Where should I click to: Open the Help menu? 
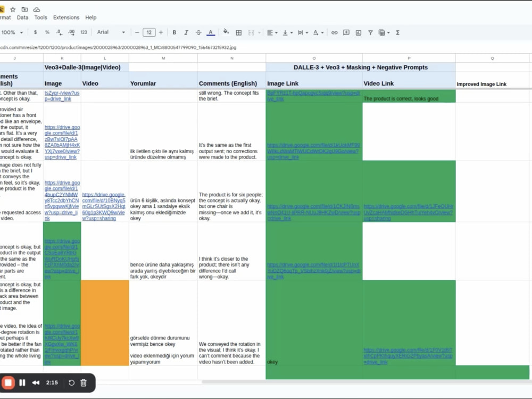(90, 18)
